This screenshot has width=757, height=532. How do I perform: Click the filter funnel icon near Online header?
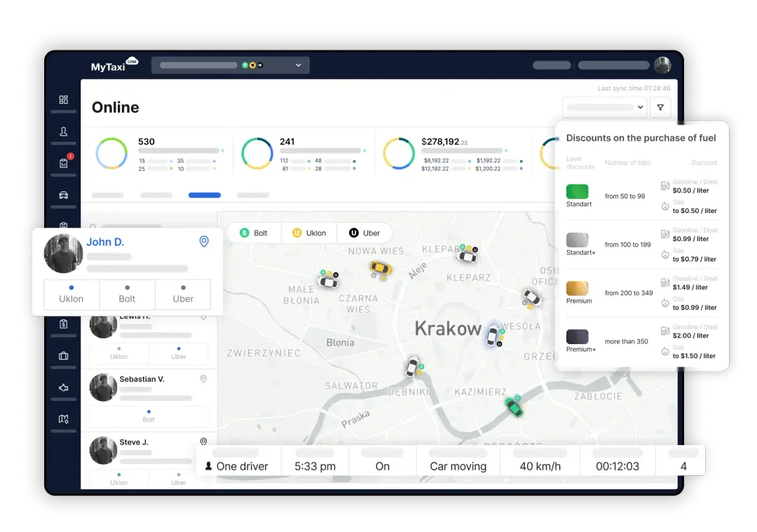660,107
